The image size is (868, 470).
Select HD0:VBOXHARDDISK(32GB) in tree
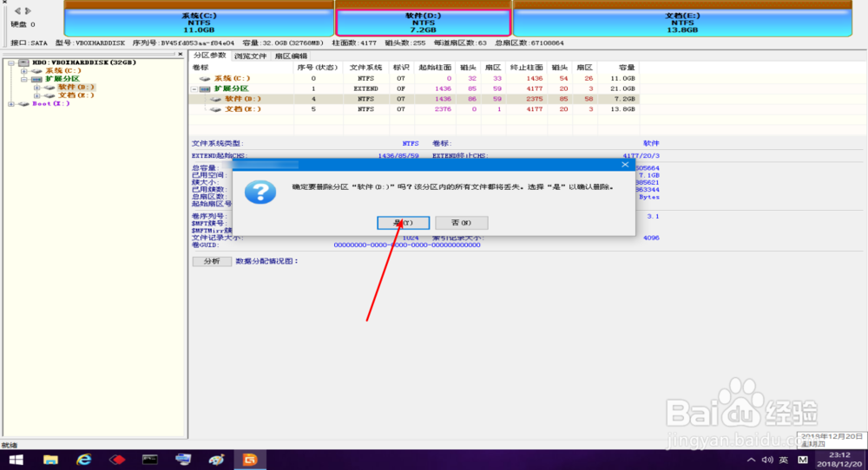pyautogui.click(x=83, y=62)
